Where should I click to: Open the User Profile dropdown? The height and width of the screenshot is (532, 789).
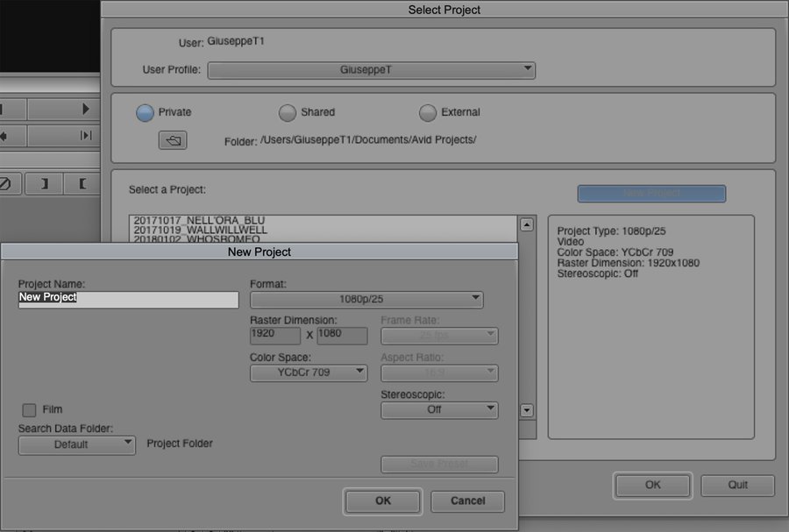(x=371, y=70)
